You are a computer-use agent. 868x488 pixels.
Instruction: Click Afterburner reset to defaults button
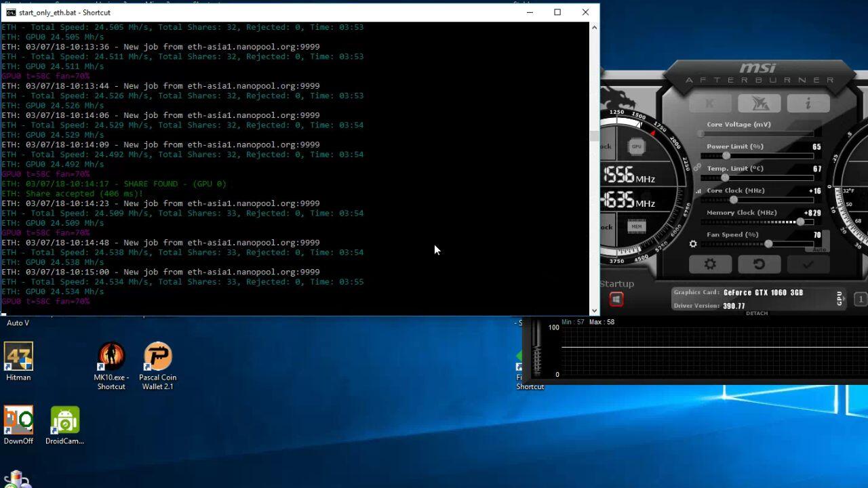point(759,264)
